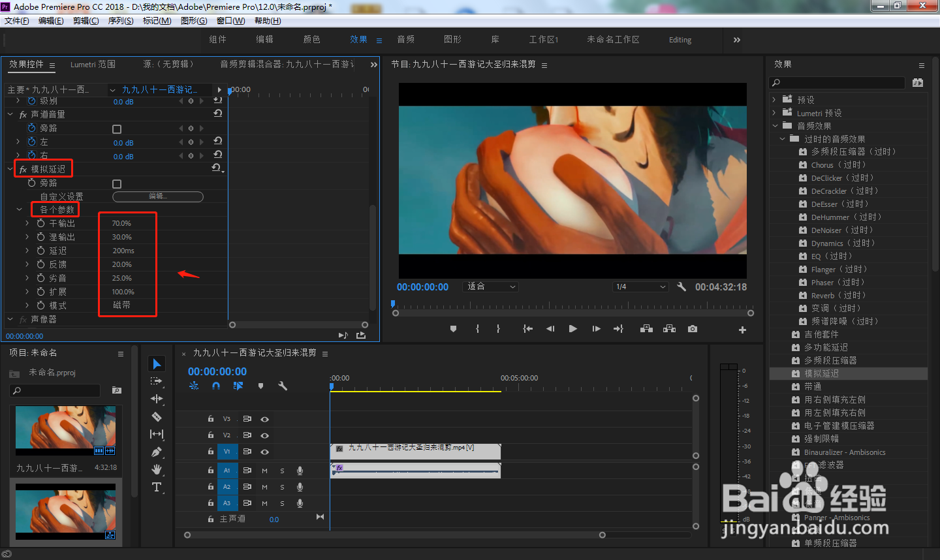Hide video track V3 with eye icon
This screenshot has width=940, height=560.
(264, 419)
